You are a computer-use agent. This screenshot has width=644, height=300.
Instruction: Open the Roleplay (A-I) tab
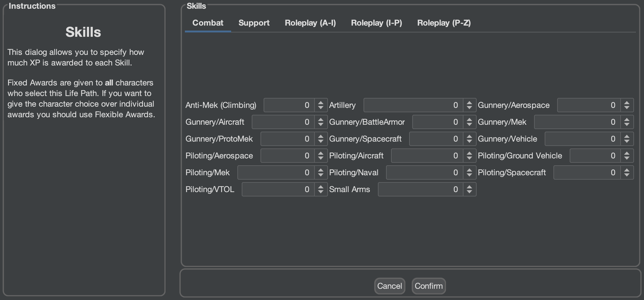click(310, 23)
